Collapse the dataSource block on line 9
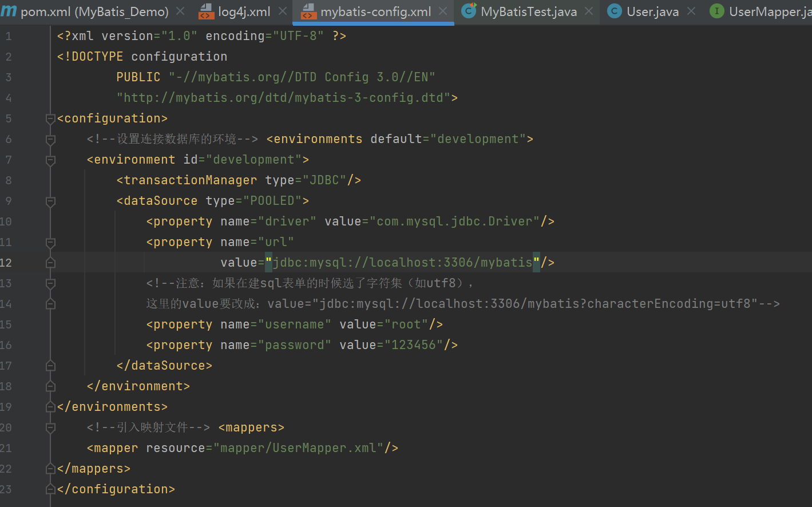The image size is (812, 507). [x=50, y=201]
